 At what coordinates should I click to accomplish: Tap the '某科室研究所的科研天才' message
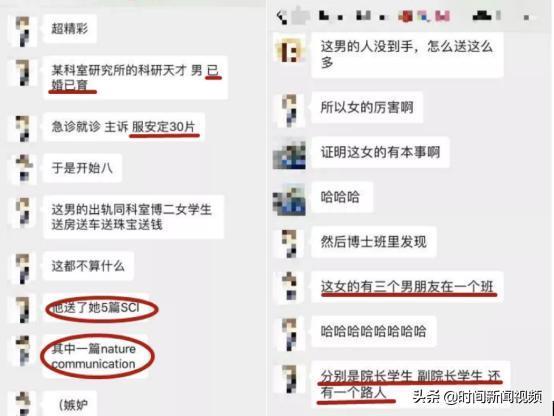[x=135, y=78]
